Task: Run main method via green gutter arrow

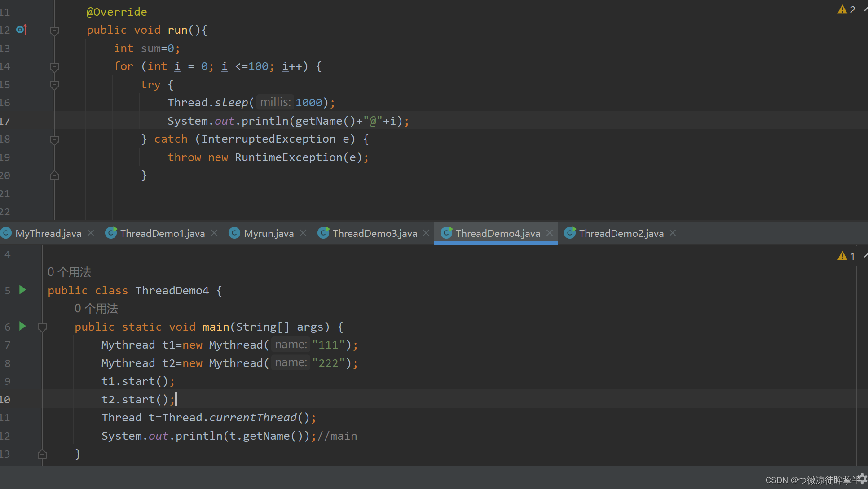Action: point(22,326)
